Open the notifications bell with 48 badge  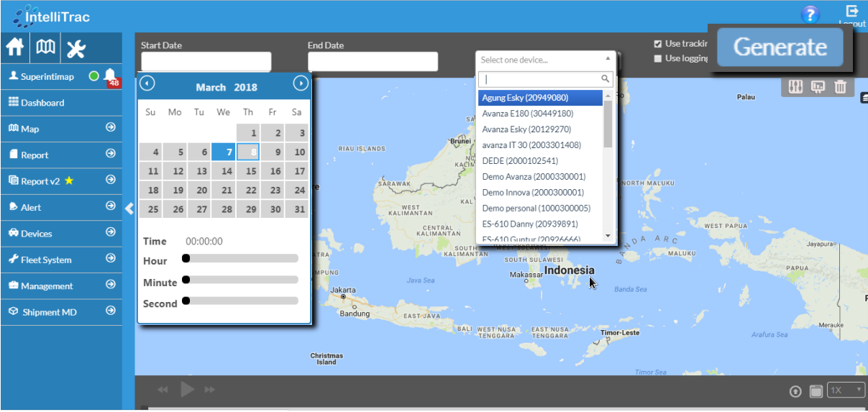(x=110, y=76)
